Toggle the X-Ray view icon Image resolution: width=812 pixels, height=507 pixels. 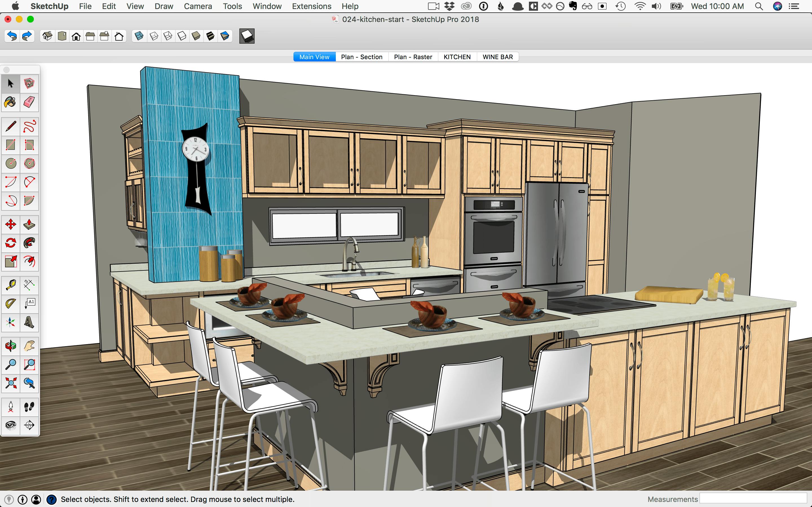pyautogui.click(x=138, y=36)
